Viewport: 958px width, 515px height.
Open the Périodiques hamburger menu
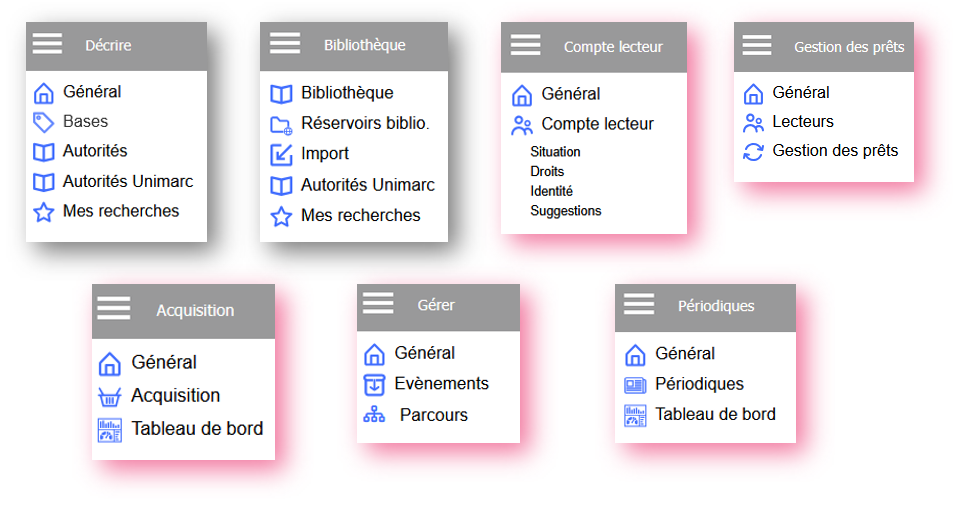coord(639,305)
